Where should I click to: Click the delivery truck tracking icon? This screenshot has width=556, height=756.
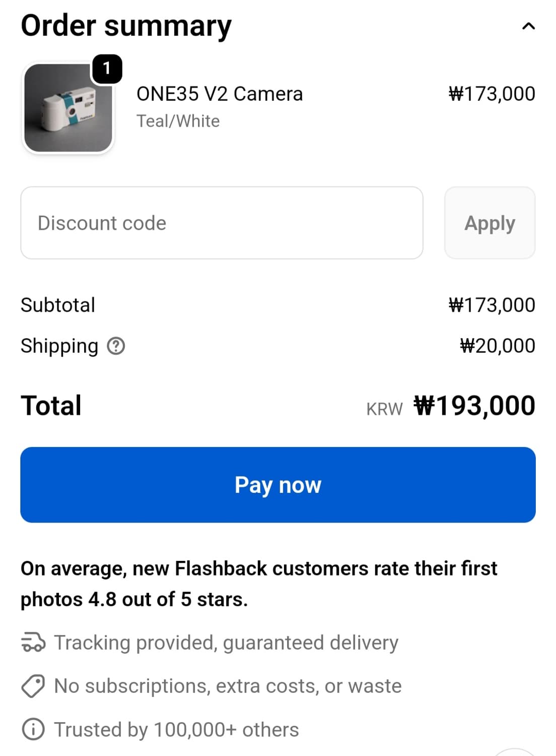(x=33, y=642)
